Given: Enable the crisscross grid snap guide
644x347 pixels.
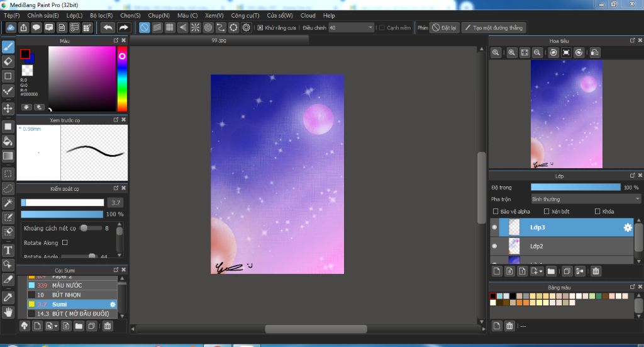Looking at the screenshot, I should coord(170,28).
